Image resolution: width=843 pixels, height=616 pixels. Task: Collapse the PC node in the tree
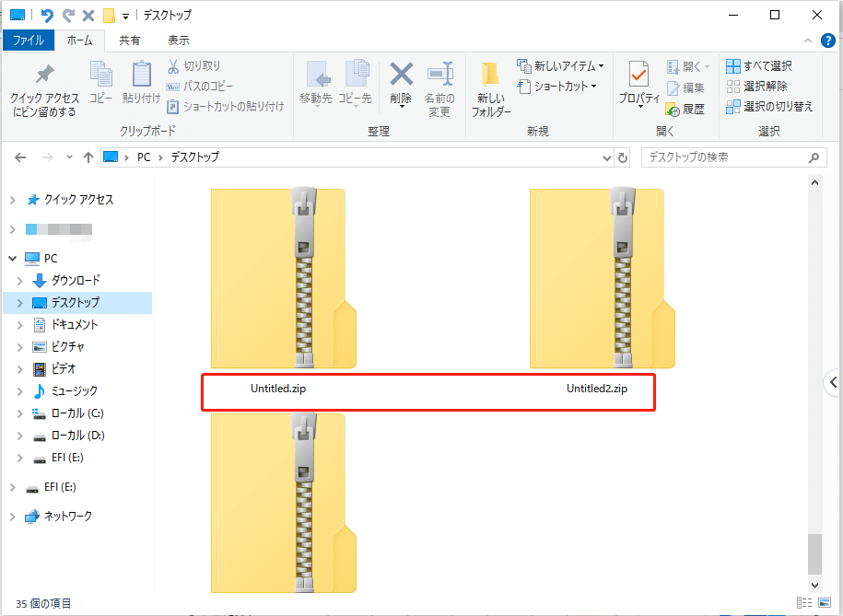pyautogui.click(x=13, y=259)
